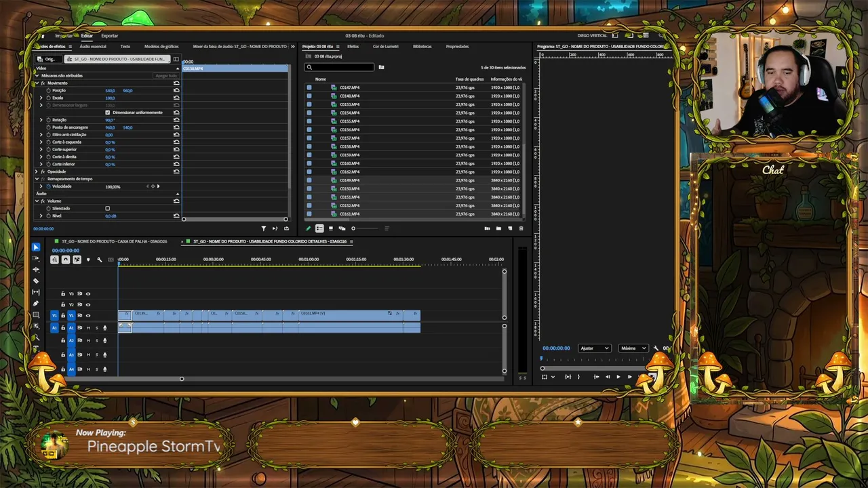Select the CAIXA DE PALHA sequence tab

[115, 241]
